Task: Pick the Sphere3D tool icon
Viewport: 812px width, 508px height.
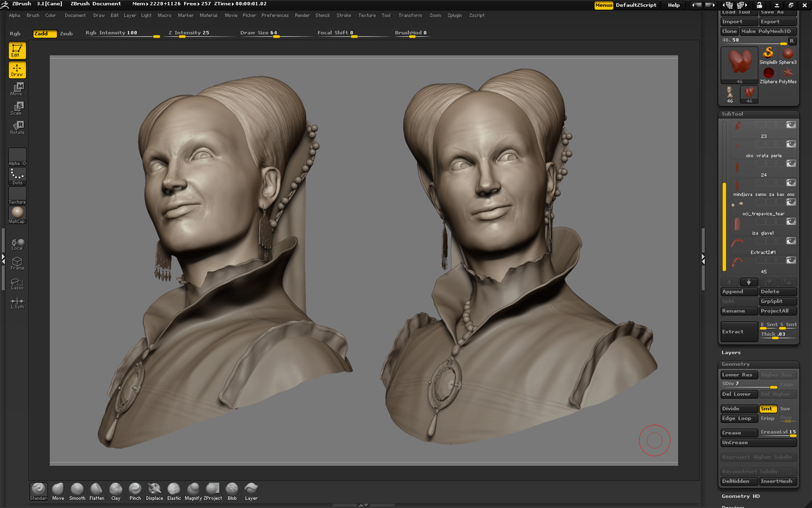Action: (x=788, y=55)
